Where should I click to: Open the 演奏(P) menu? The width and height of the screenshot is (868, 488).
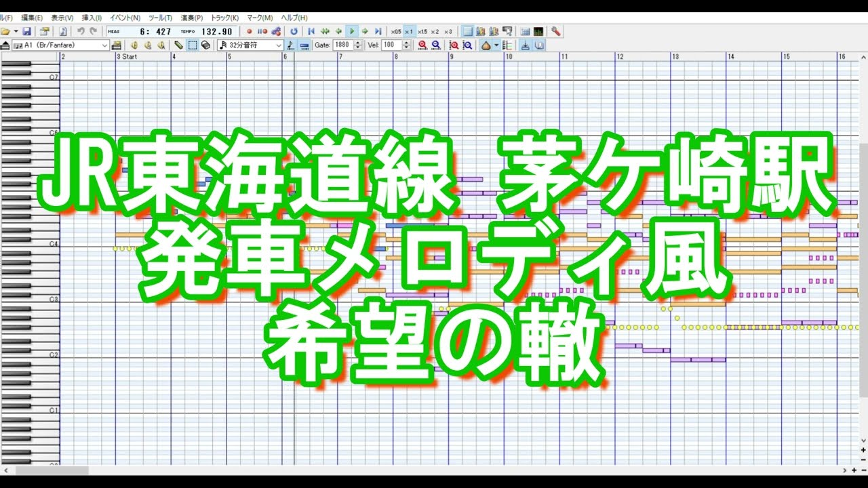(x=191, y=18)
